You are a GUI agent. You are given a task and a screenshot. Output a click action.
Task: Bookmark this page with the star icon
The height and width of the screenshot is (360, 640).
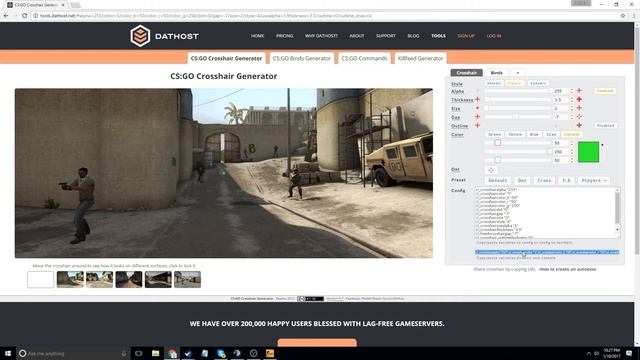click(x=623, y=16)
